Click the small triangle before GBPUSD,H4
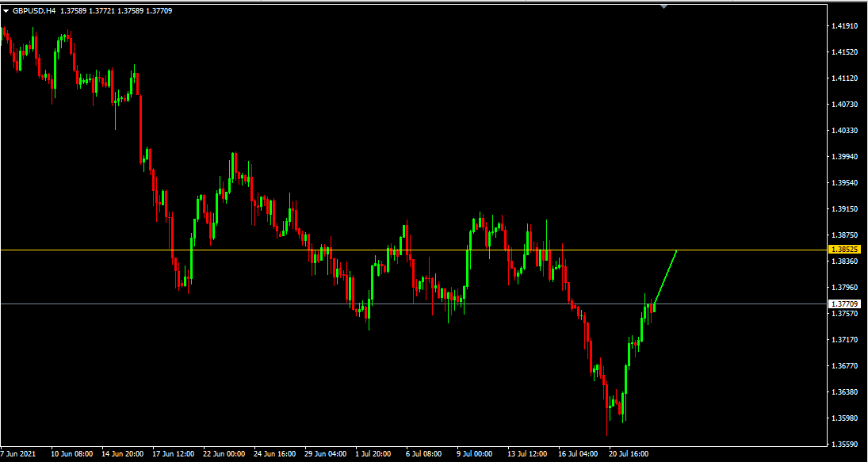Screen dimensions: 868x462 (x=6, y=10)
